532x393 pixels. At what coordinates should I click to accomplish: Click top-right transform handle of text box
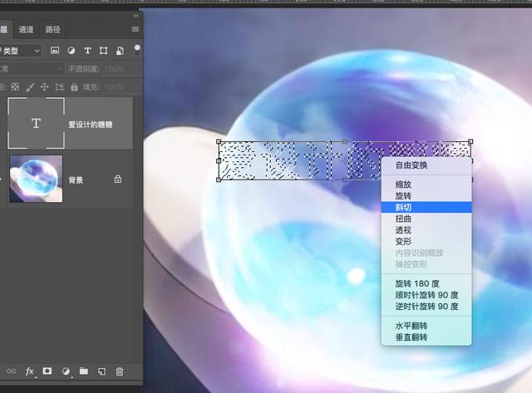[x=470, y=141]
